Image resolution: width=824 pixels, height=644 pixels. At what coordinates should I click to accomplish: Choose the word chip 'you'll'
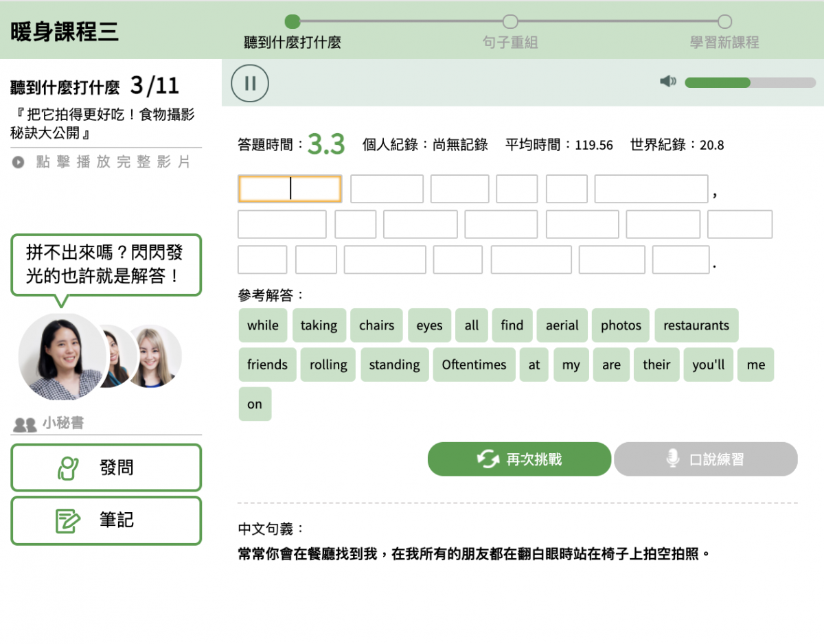point(709,365)
